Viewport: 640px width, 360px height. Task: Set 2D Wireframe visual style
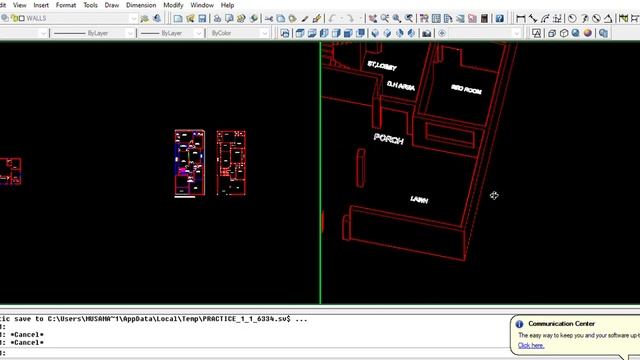[x=536, y=33]
